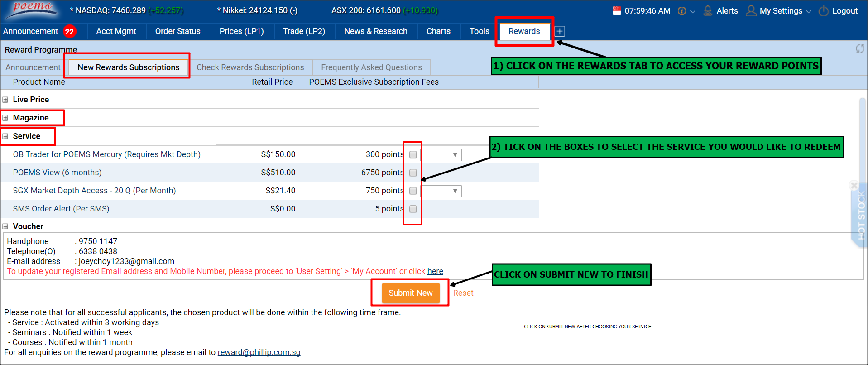Viewport: 868px width, 365px height.
Task: Go to Order Status tab
Action: (x=178, y=31)
